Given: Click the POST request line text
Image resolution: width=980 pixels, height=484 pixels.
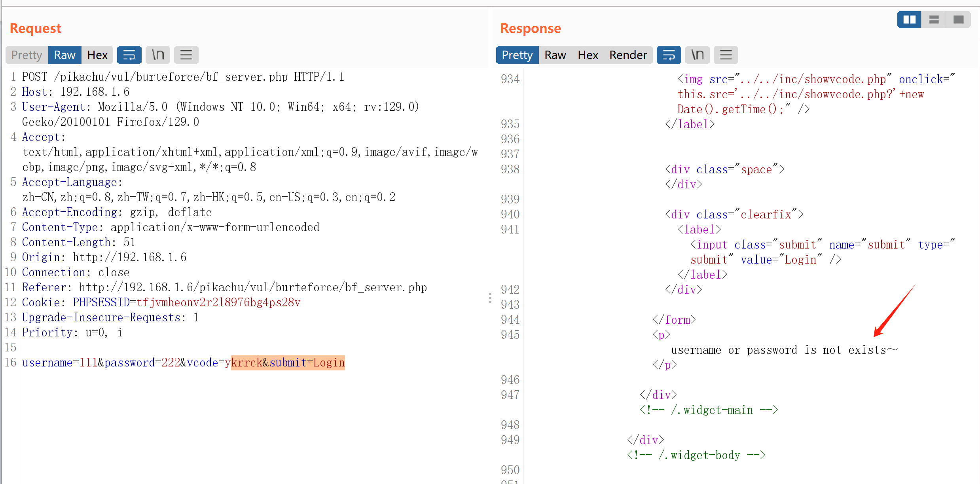Looking at the screenshot, I should pyautogui.click(x=183, y=77).
